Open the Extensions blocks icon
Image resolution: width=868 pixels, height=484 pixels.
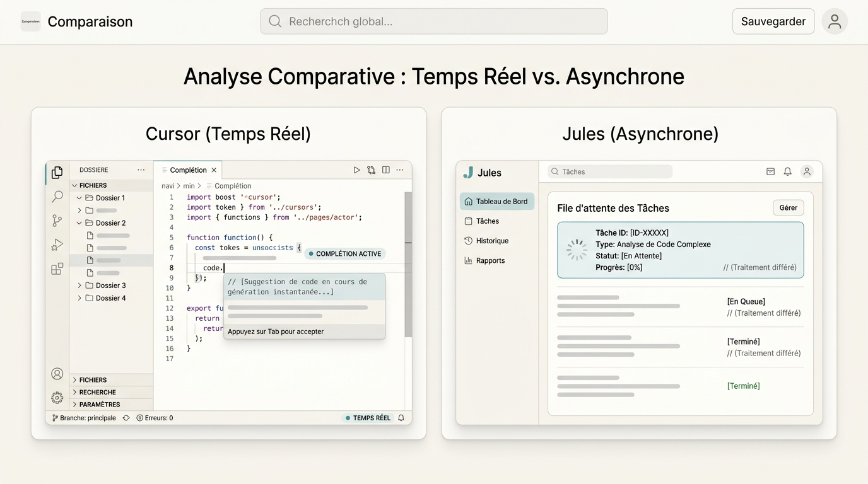(x=57, y=269)
